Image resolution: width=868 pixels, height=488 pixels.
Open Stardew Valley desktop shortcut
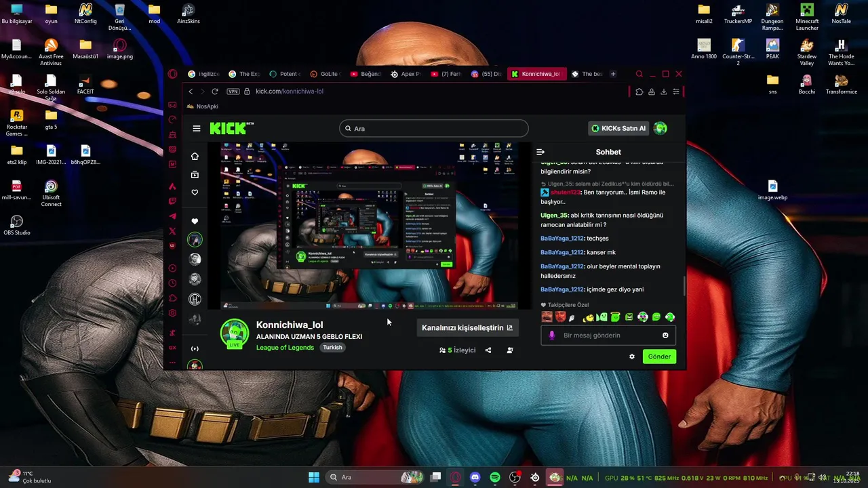[x=807, y=53]
